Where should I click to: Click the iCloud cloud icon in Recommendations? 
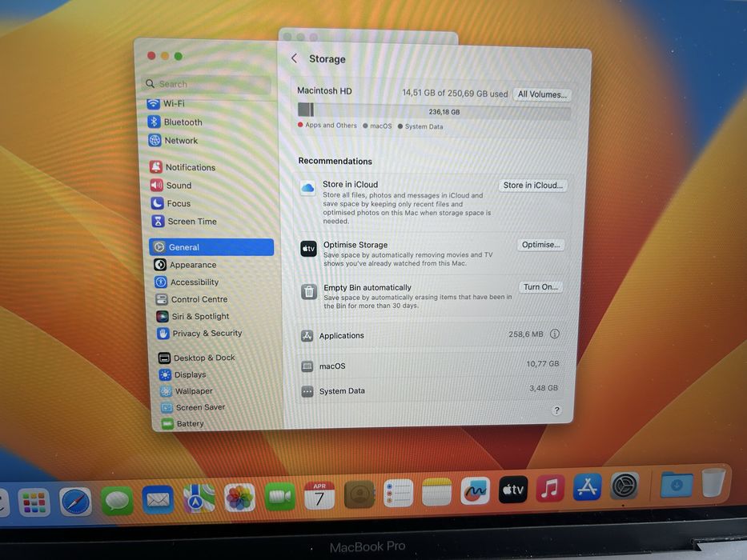307,188
